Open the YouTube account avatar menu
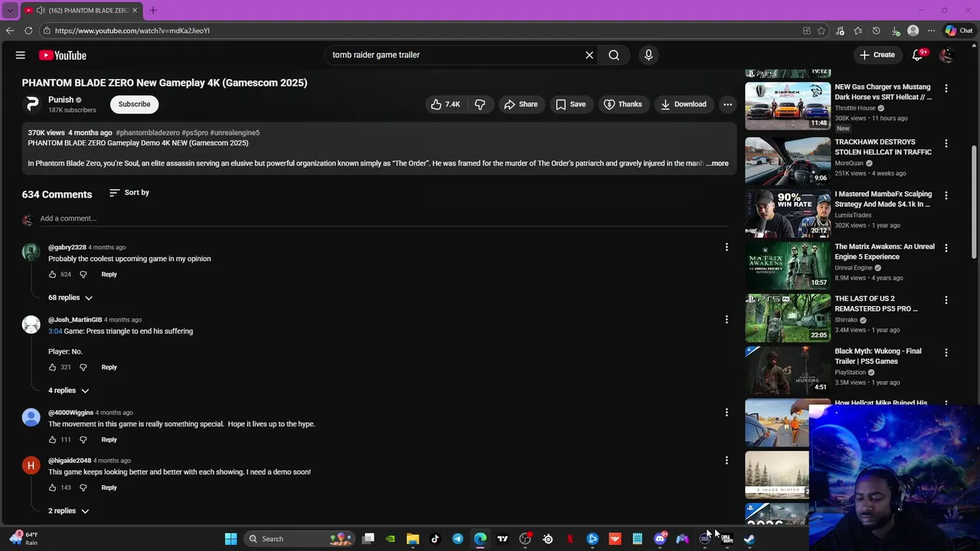This screenshot has height=551, width=980. tap(946, 55)
